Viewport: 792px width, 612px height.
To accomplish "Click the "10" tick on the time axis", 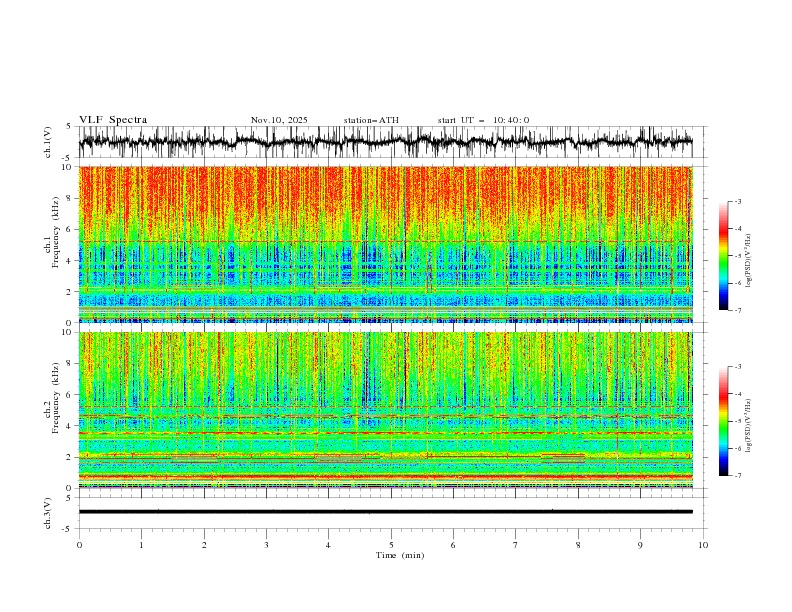I will (703, 545).
